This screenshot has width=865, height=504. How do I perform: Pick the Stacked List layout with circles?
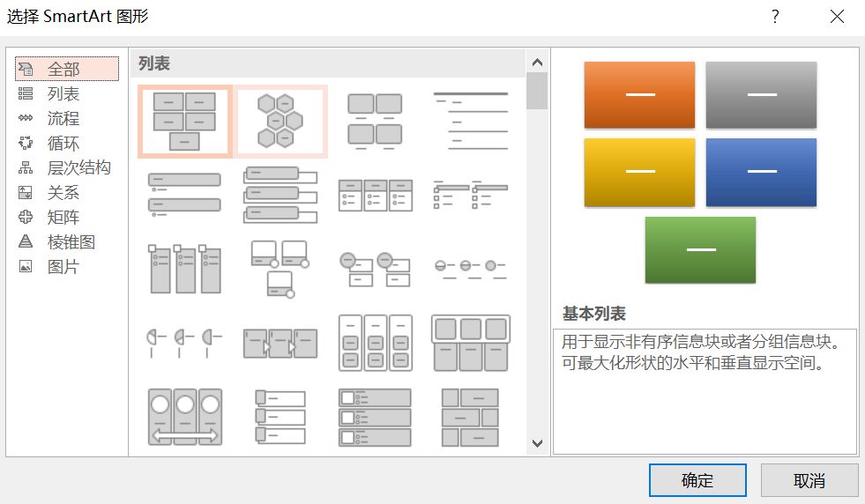click(375, 269)
